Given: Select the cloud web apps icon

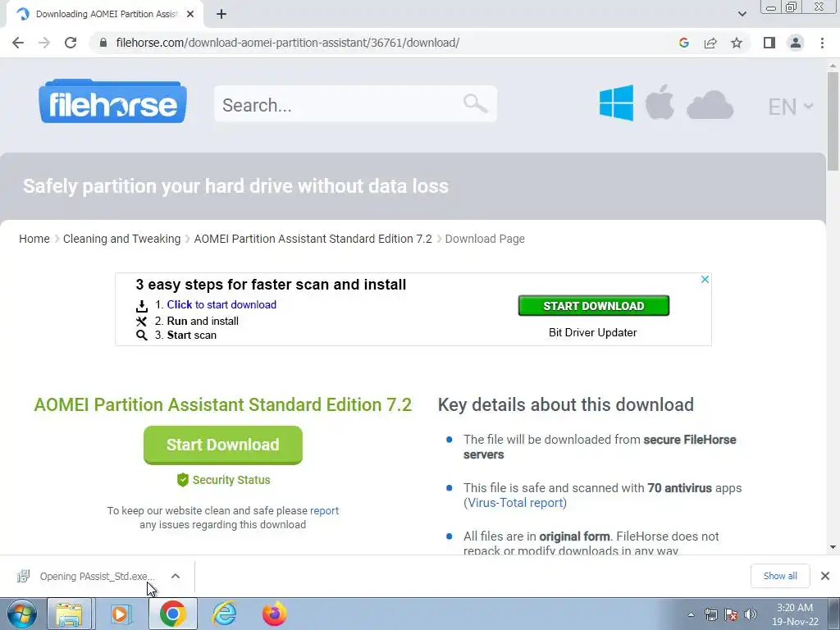Looking at the screenshot, I should click(710, 104).
